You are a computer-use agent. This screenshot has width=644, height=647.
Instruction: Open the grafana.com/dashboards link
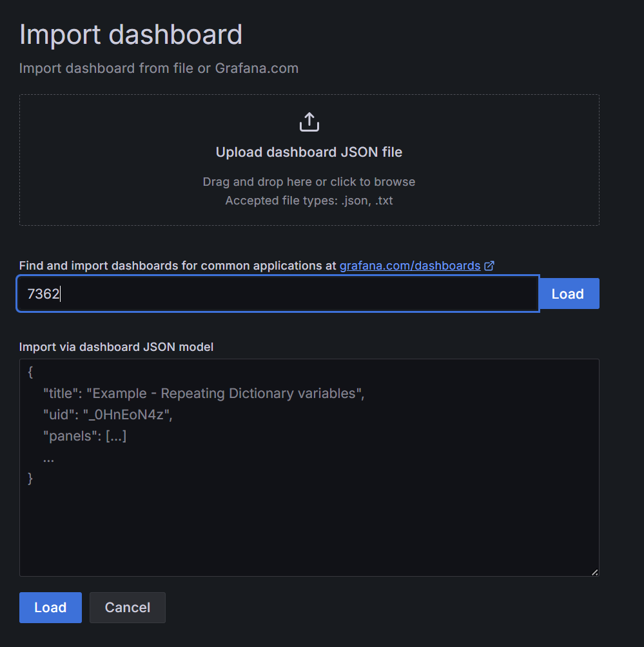(410, 266)
